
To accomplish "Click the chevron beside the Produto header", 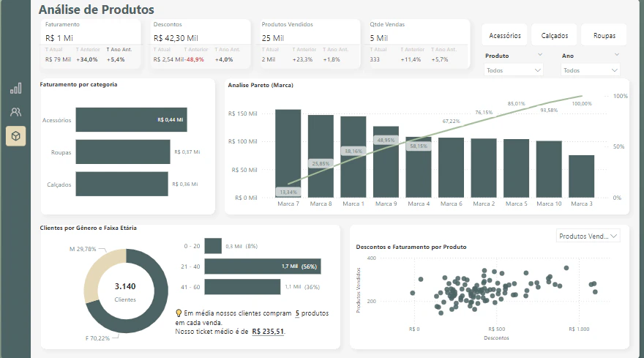I will point(540,55).
